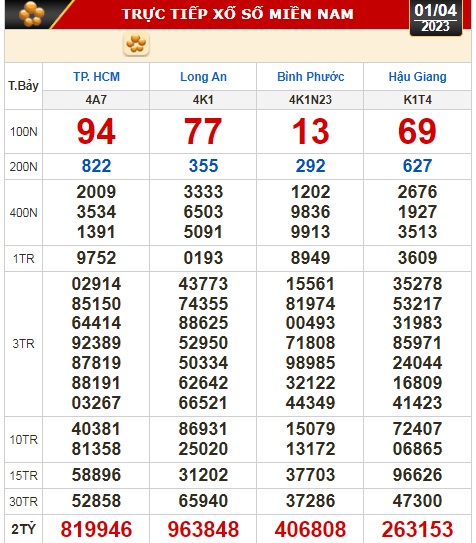Click the TP. HCM jackpot number 819946
The height and width of the screenshot is (543, 476).
(x=96, y=529)
